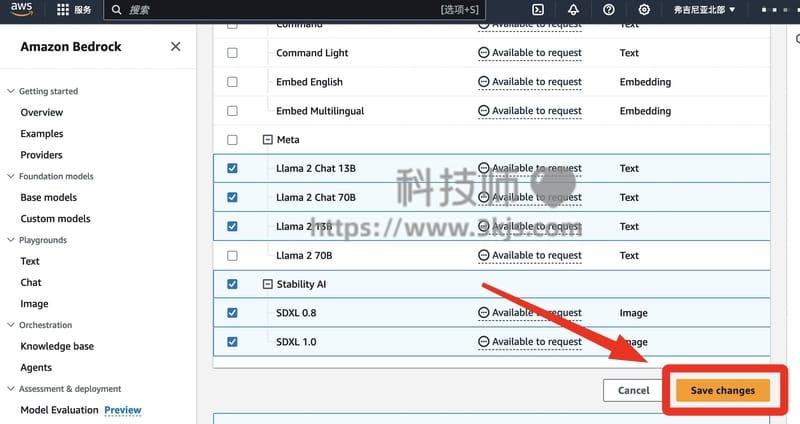Click status icon for Embed English
Image resolution: width=800 pixels, height=424 pixels.
tap(483, 82)
